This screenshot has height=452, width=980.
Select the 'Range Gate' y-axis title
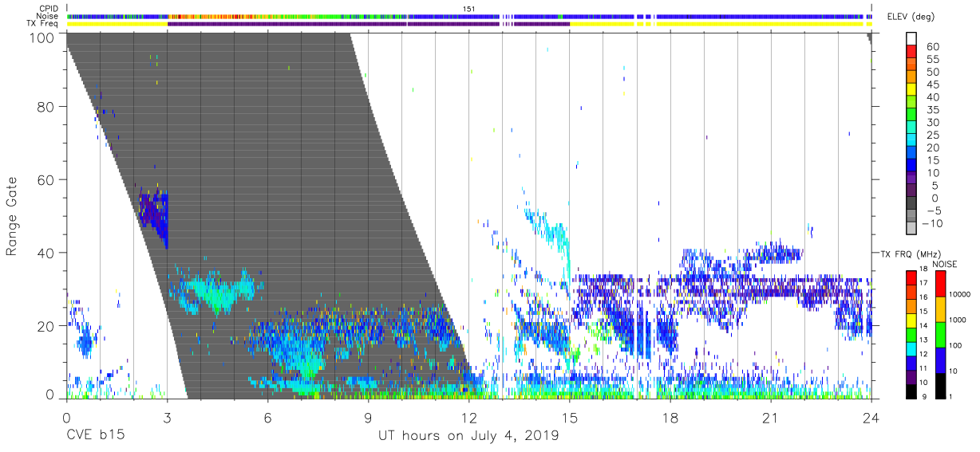(x=12, y=217)
